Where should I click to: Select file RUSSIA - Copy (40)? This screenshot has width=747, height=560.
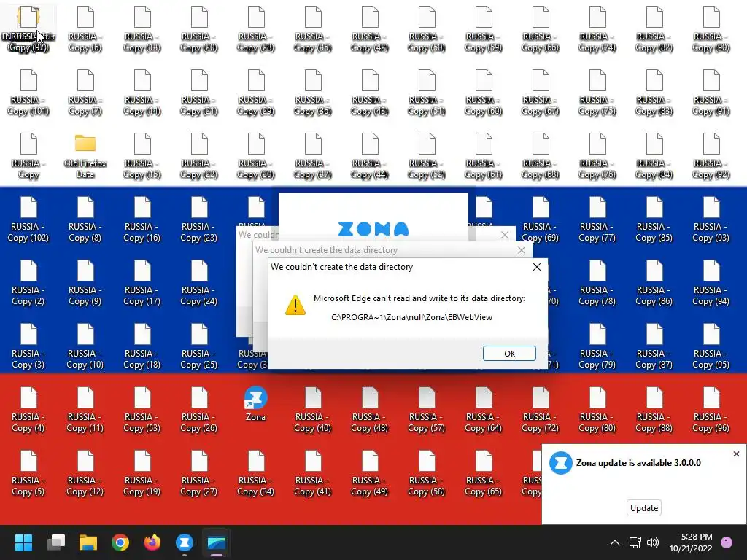coord(312,409)
